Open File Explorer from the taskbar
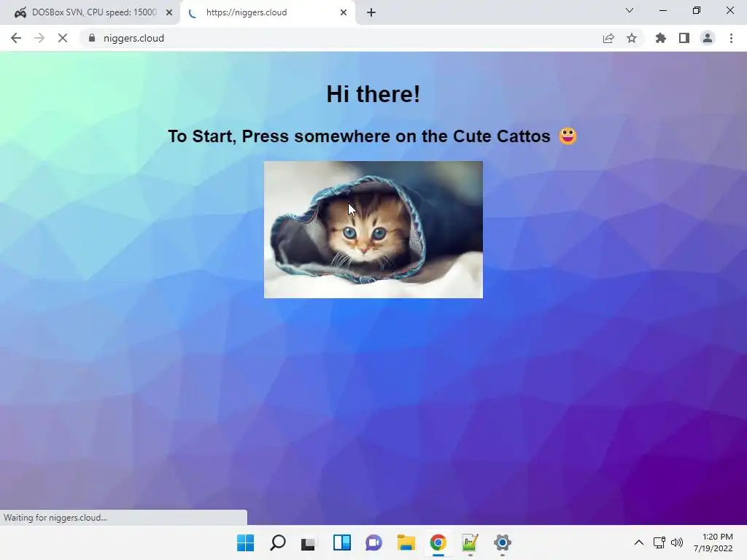Screen dimensions: 747x560 point(406,542)
